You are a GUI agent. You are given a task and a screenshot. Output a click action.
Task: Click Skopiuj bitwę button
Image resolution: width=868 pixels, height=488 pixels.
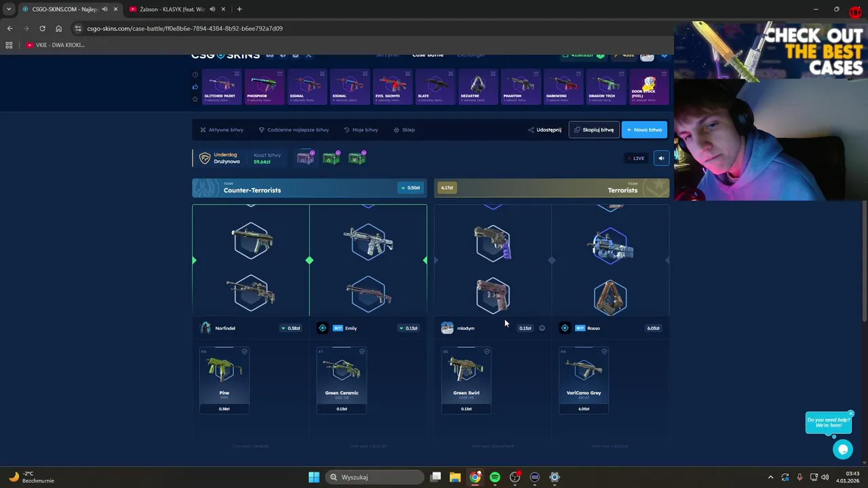tap(594, 129)
